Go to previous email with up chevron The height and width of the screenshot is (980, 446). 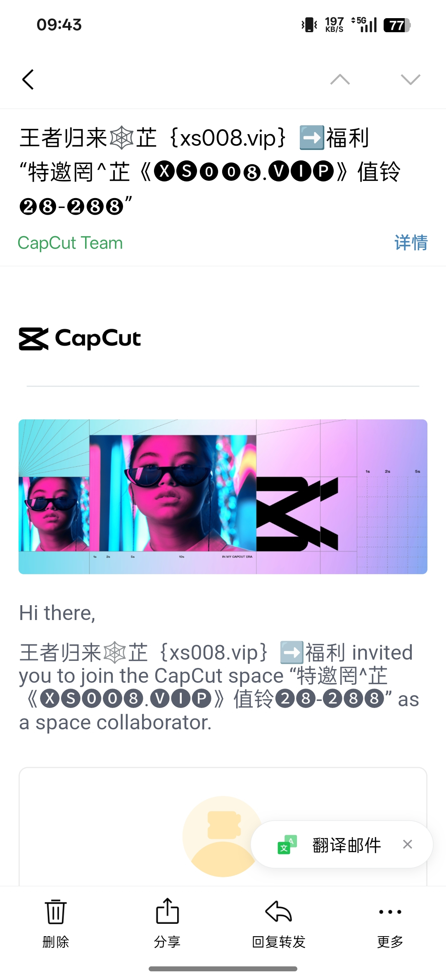(340, 79)
